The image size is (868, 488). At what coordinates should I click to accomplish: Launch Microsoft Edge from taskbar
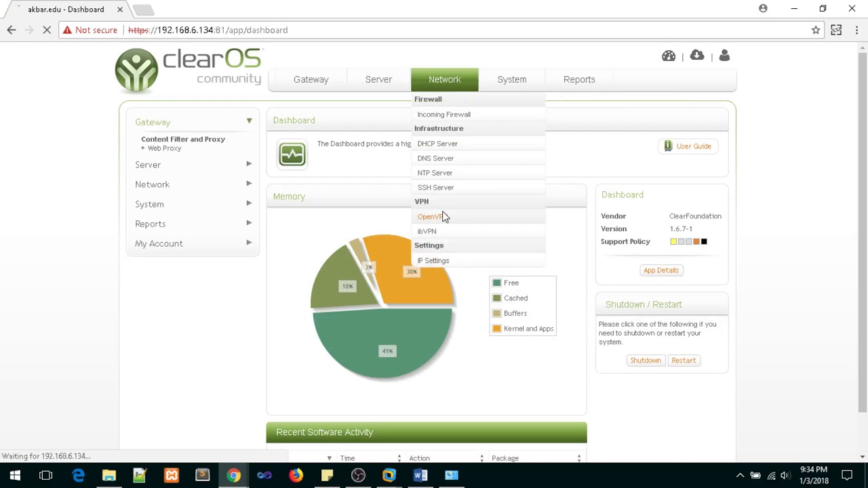pyautogui.click(x=79, y=475)
